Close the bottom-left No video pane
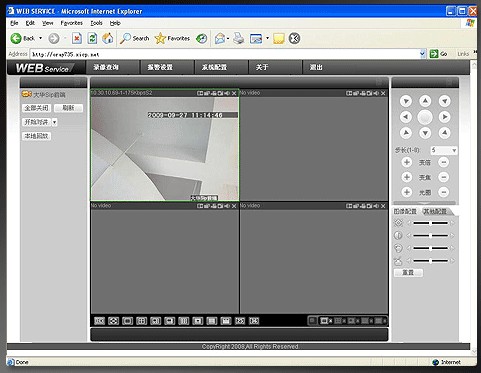 pyautogui.click(x=234, y=206)
